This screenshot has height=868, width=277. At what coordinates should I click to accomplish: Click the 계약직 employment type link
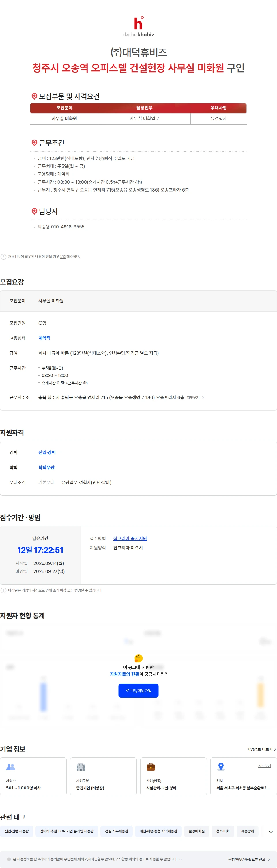click(x=44, y=338)
